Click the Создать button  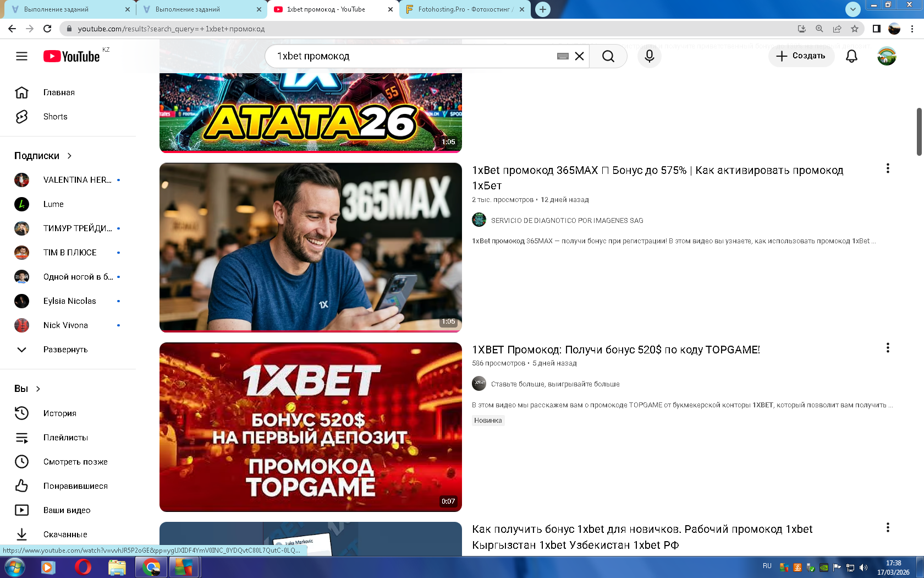[801, 56]
